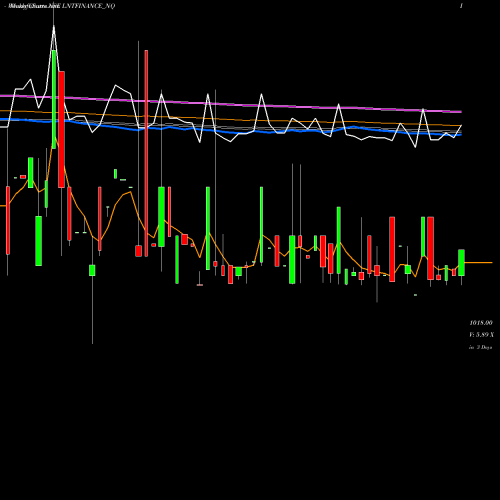The height and width of the screenshot is (500, 500).
Task: Click the LNTFINANCE_NQ ticker title text
Action: coord(88,6)
